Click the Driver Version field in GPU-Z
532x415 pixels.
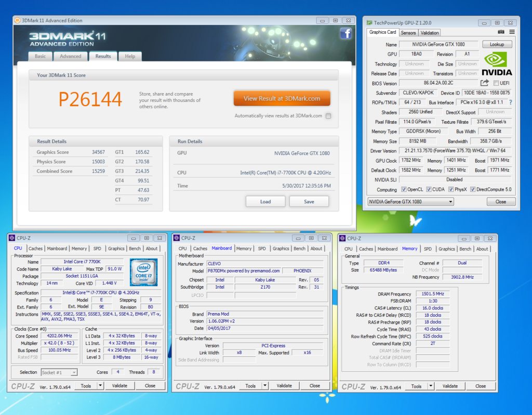[x=455, y=151]
